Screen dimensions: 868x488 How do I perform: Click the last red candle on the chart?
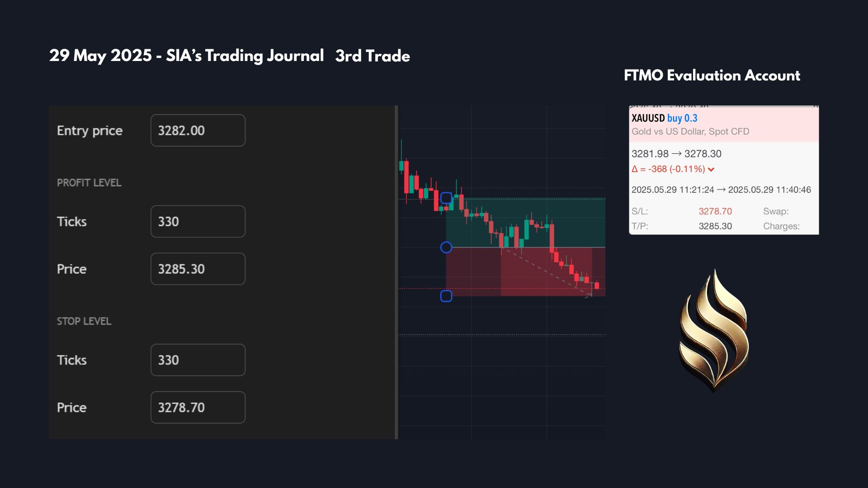[x=597, y=285]
